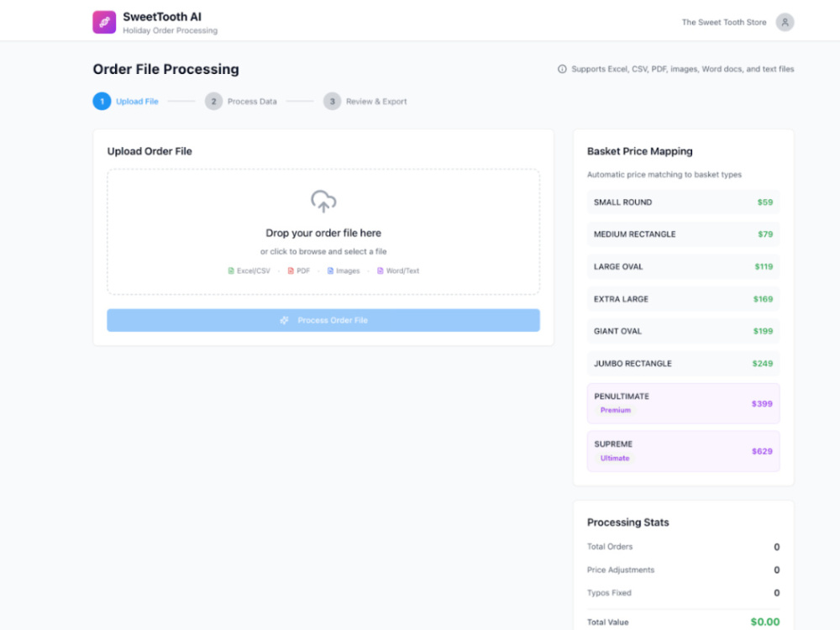Image resolution: width=840 pixels, height=630 pixels.
Task: Click the Upload Order File heading
Action: tap(150, 151)
